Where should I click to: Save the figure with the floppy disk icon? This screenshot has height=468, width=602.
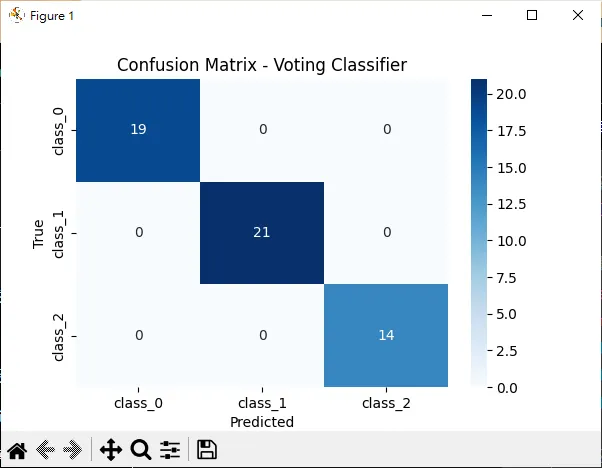[x=207, y=450]
